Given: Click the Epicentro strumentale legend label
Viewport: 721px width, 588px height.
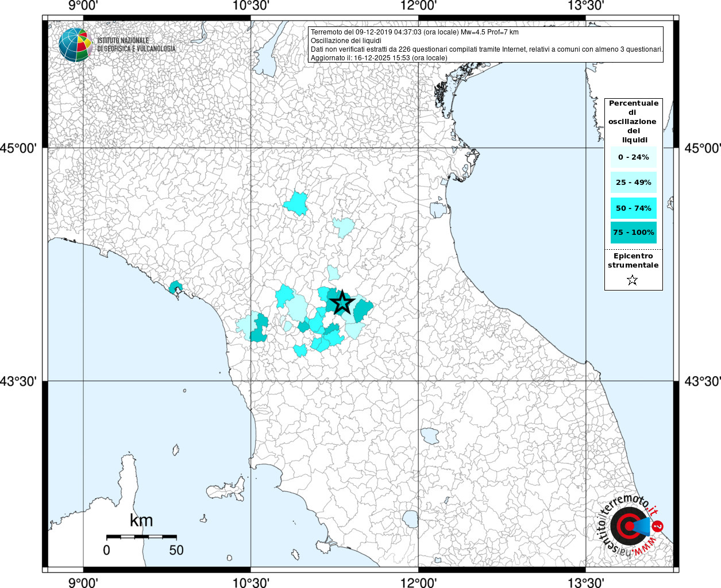Looking at the screenshot, I should pos(633,261).
